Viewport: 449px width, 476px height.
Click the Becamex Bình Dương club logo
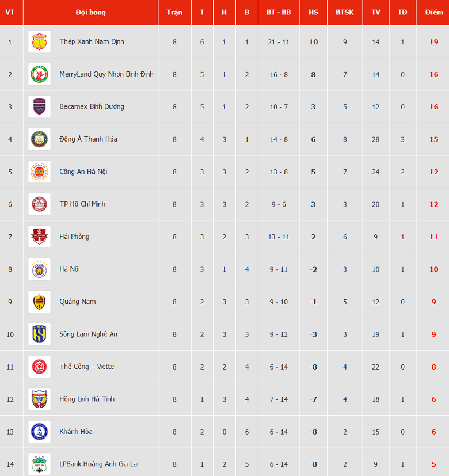tap(39, 107)
